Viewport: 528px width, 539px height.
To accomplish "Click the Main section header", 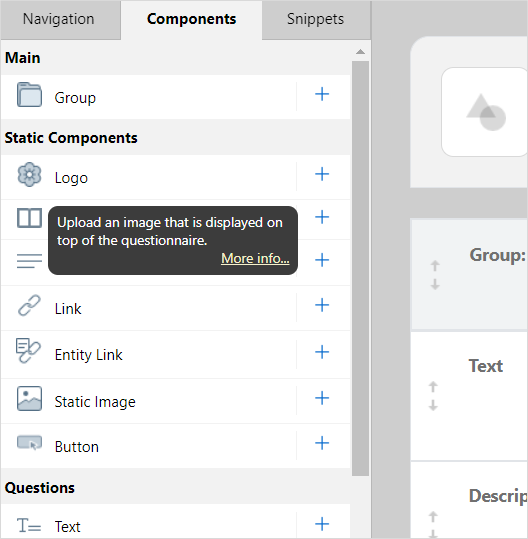I will (176, 58).
